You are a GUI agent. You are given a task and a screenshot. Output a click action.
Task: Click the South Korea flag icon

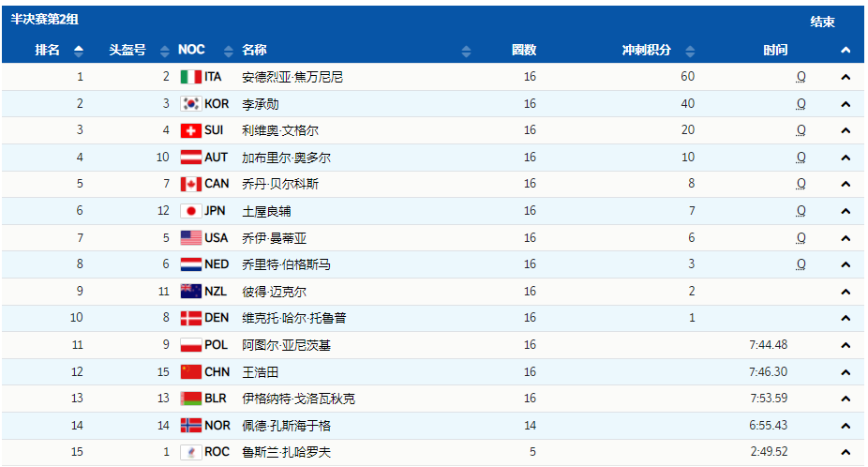coord(190,104)
